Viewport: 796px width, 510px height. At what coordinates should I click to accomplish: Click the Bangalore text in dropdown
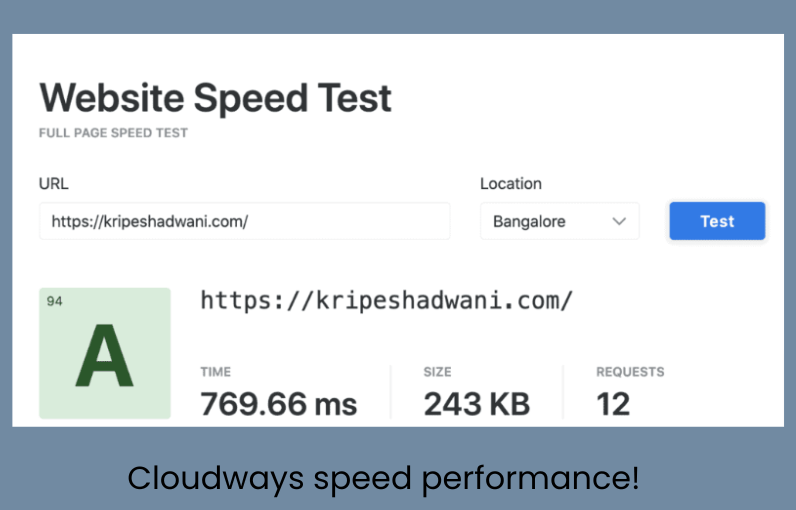529,221
